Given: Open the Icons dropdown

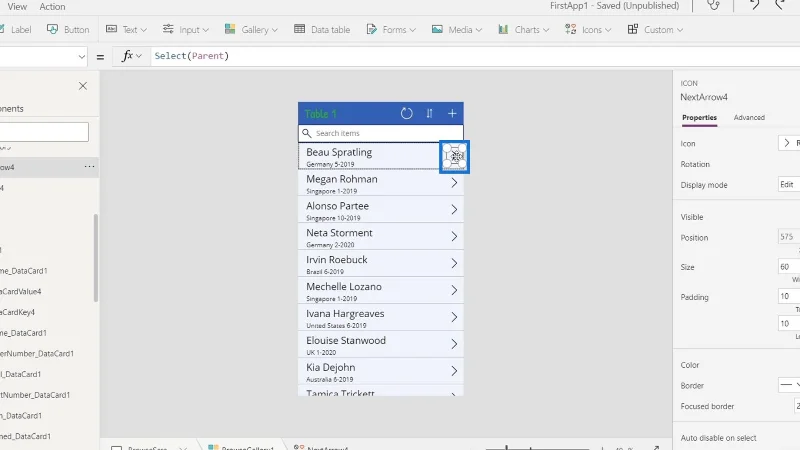Looking at the screenshot, I should [x=588, y=30].
